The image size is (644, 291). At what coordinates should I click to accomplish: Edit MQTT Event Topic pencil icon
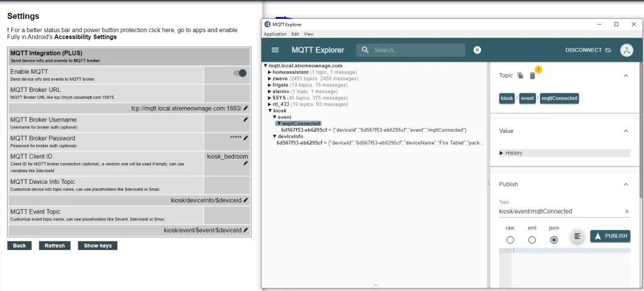click(246, 230)
